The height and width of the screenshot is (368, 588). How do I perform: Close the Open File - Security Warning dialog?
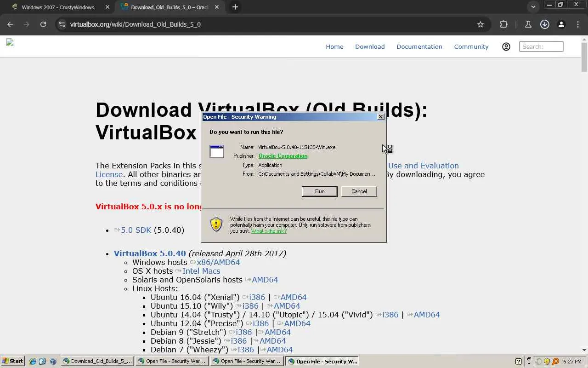tap(381, 117)
